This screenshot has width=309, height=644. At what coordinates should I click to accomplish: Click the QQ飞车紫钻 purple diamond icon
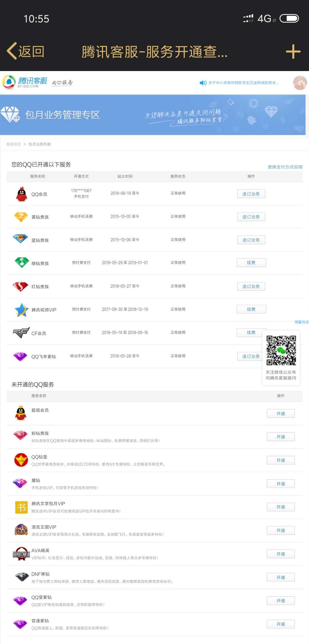[x=20, y=356]
